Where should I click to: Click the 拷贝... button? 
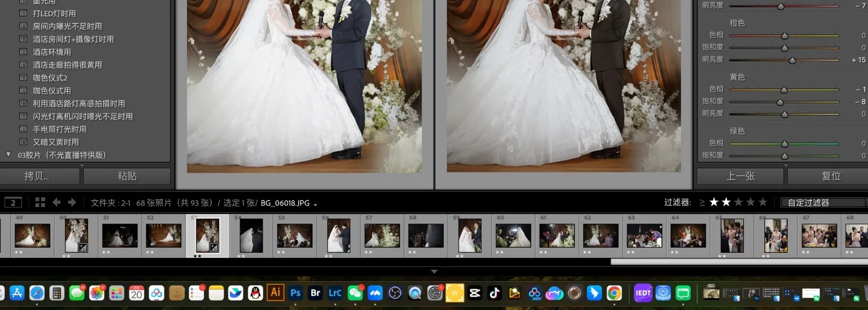tap(40, 176)
